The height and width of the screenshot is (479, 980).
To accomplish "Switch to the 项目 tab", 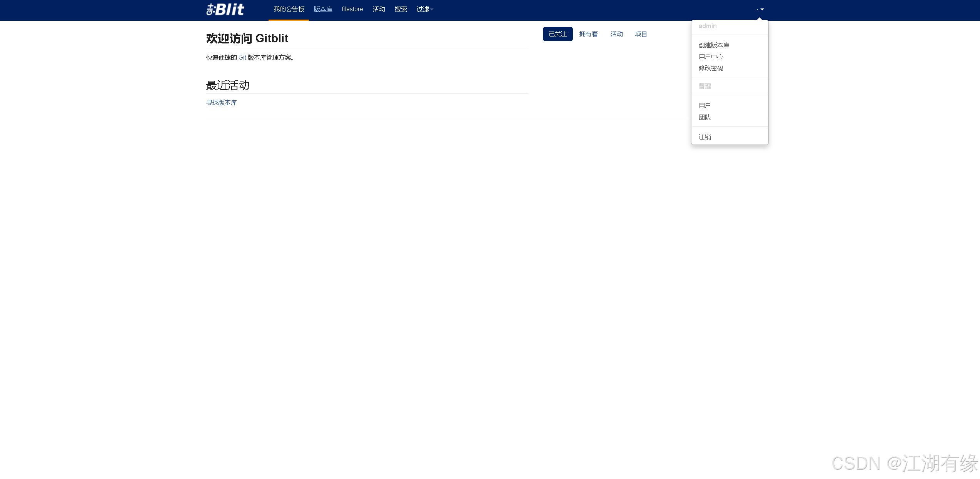I will (641, 34).
